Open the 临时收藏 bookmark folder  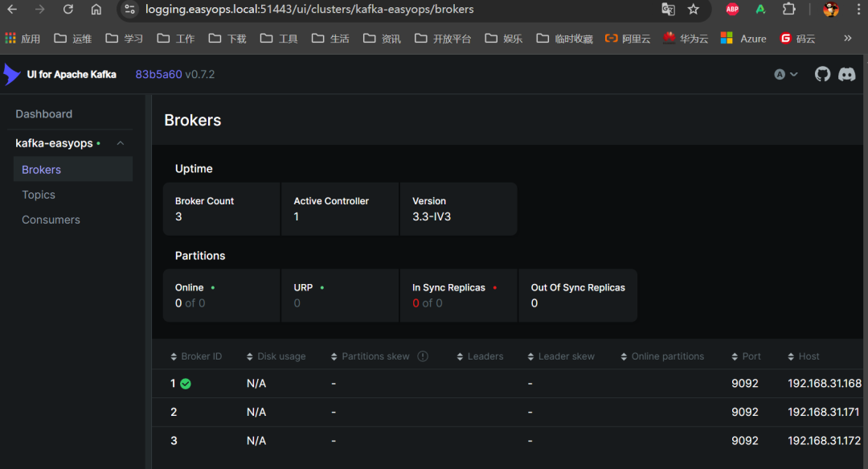(565, 39)
